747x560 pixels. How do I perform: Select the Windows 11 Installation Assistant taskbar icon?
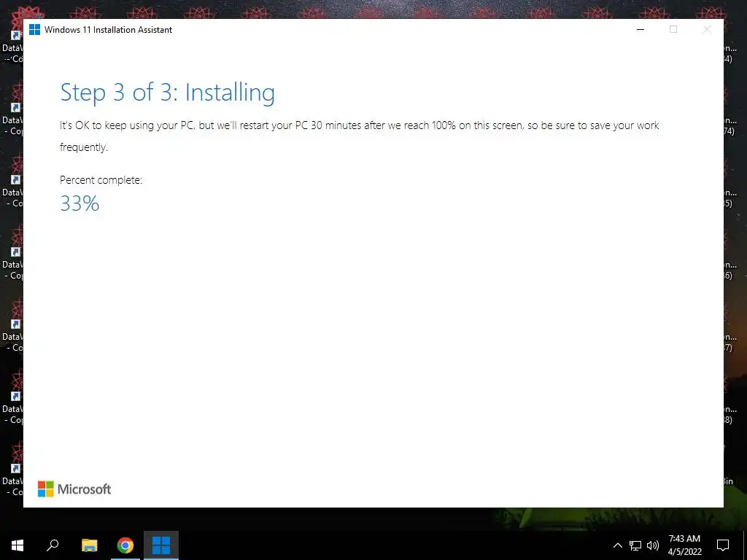tap(161, 545)
